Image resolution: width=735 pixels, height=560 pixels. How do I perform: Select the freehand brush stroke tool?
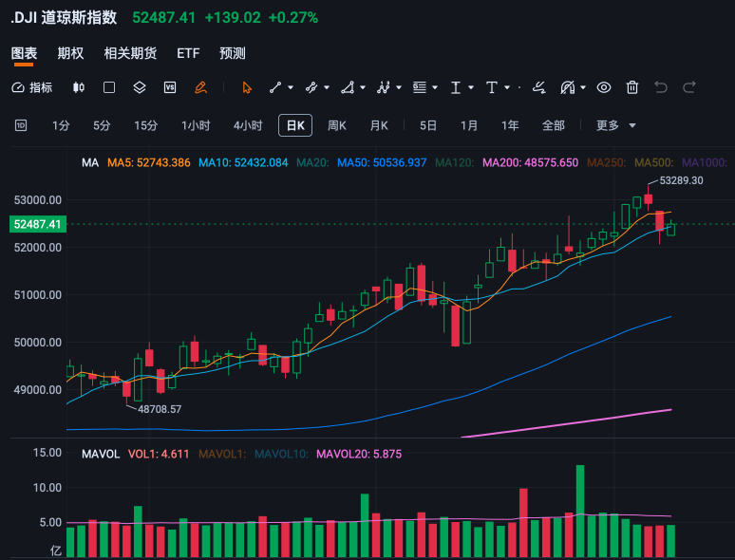539,87
